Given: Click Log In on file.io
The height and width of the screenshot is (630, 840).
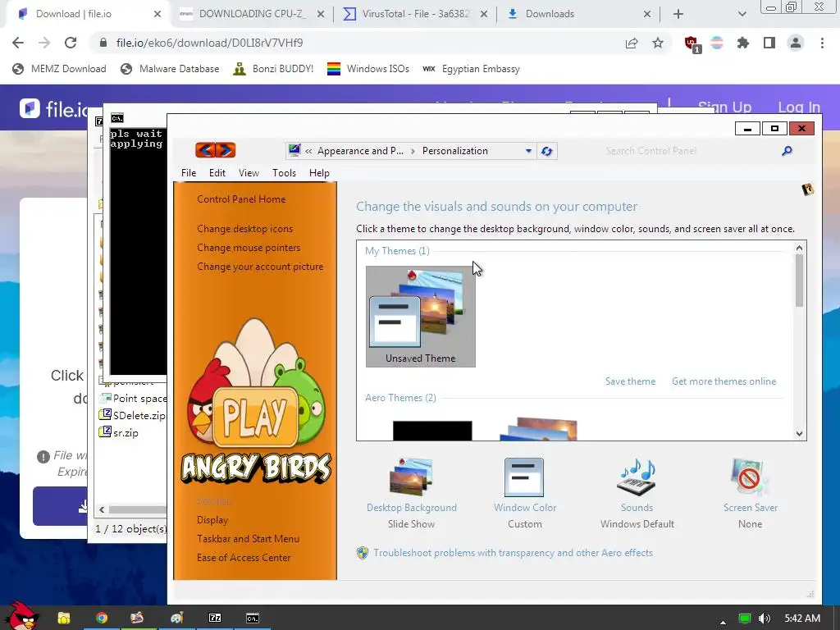Looking at the screenshot, I should [x=799, y=107].
